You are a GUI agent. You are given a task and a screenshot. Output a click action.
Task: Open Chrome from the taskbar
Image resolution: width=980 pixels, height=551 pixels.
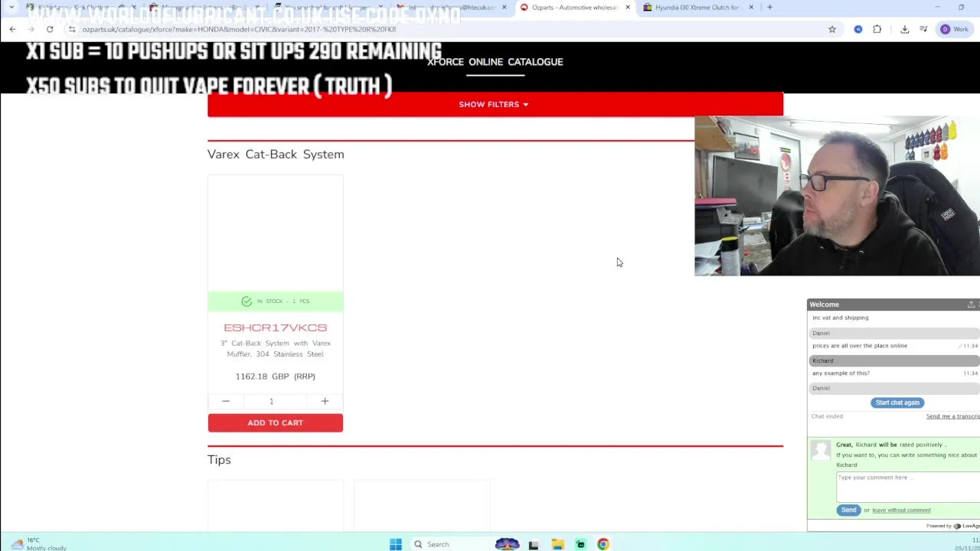point(603,544)
